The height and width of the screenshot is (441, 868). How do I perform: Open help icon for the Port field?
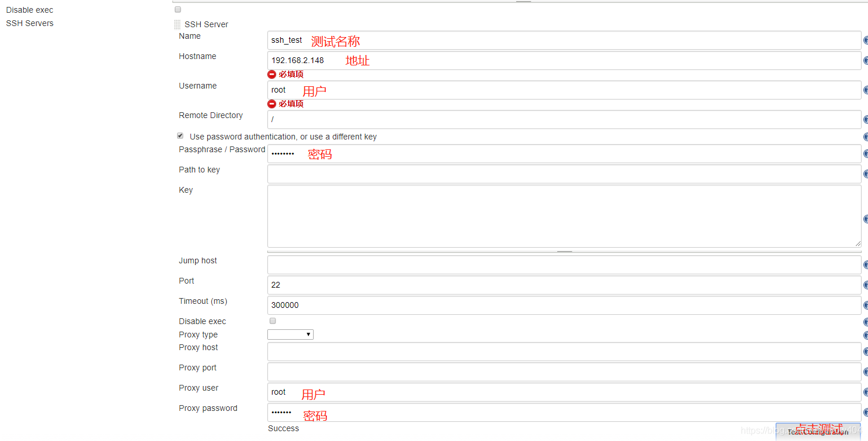pyautogui.click(x=866, y=285)
